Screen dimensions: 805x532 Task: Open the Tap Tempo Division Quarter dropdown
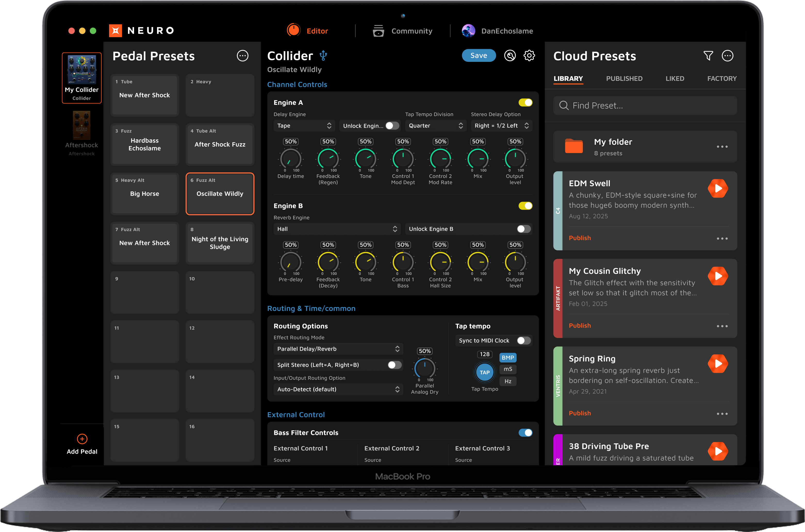(436, 125)
